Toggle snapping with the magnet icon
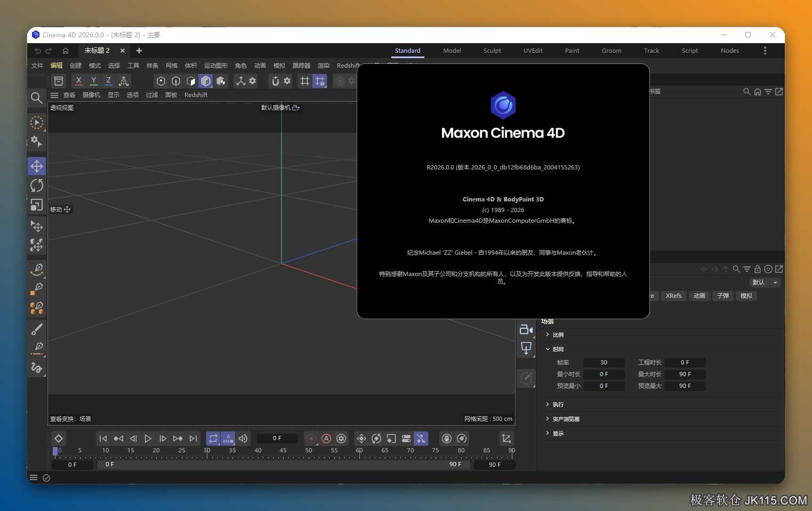 (x=275, y=81)
